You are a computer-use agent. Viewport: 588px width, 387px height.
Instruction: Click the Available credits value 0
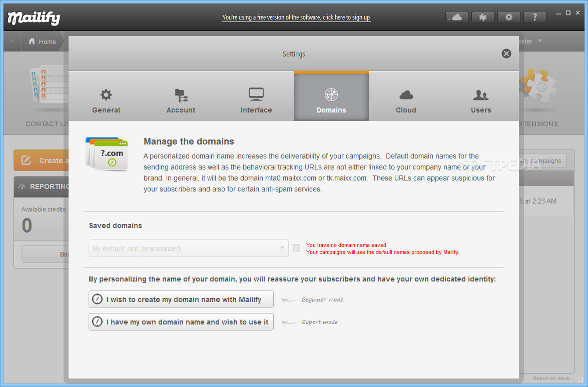pos(27,225)
